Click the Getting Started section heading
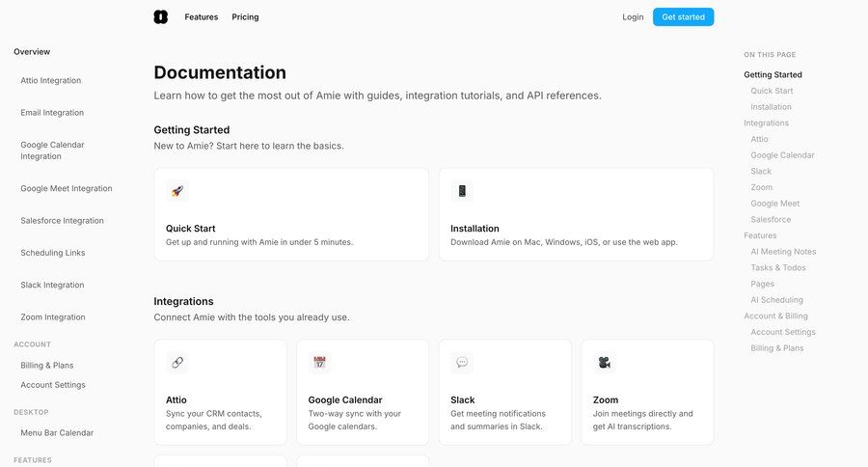The image size is (868, 467). (192, 129)
